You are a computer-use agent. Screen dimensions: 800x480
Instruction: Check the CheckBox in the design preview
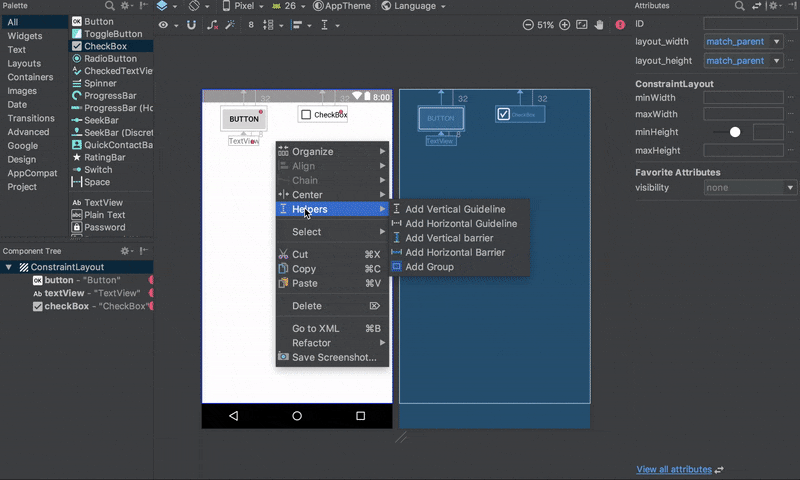point(306,114)
